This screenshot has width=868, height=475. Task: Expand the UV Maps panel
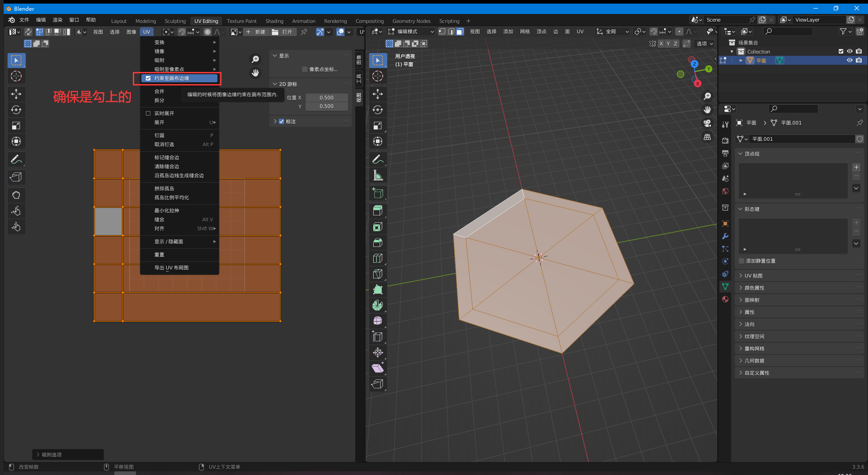(x=800, y=276)
